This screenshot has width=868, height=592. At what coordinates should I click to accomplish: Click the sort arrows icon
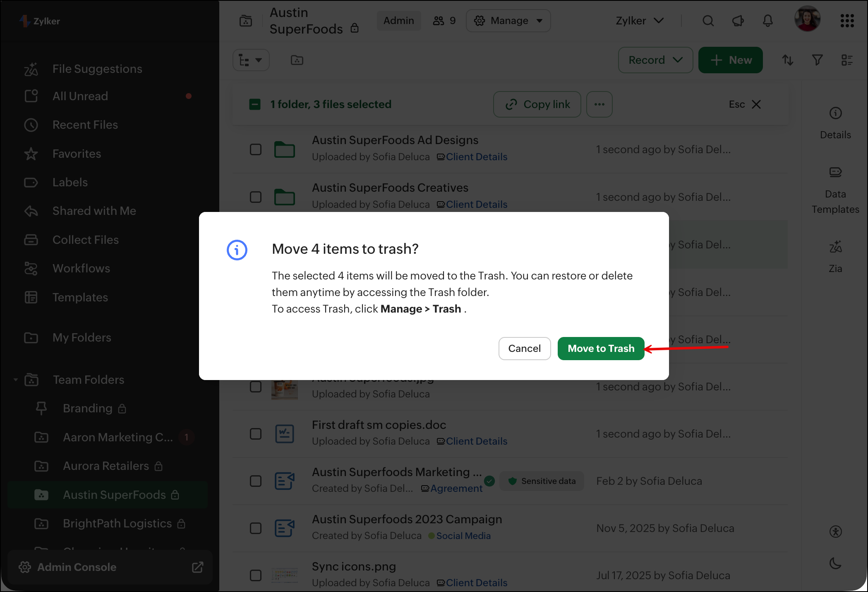pos(787,60)
